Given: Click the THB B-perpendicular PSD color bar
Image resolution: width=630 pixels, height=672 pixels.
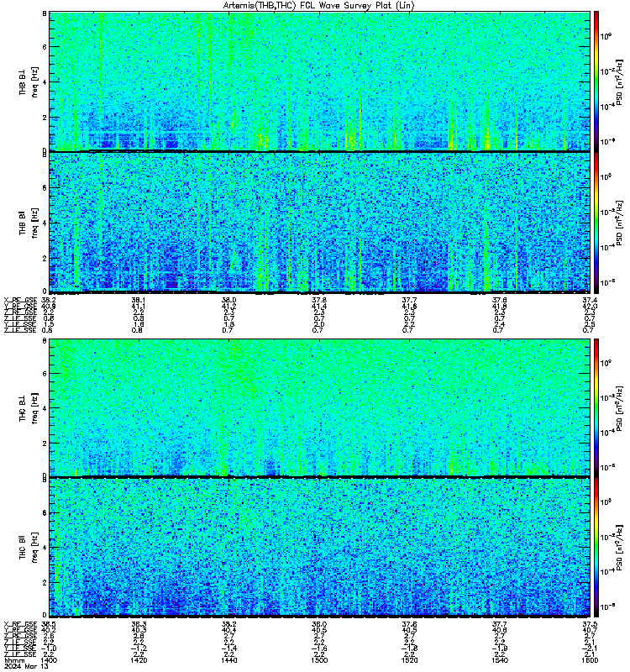Looking at the screenshot, I should tap(596, 81).
